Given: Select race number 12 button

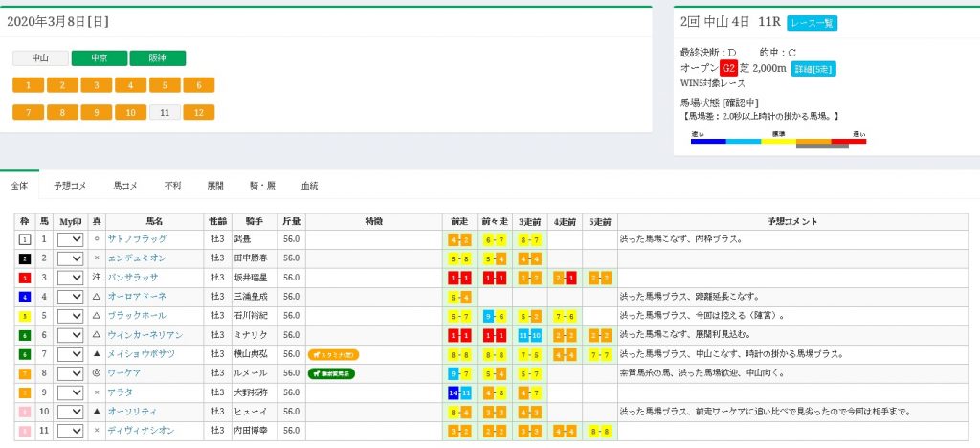Looking at the screenshot, I should (x=197, y=112).
